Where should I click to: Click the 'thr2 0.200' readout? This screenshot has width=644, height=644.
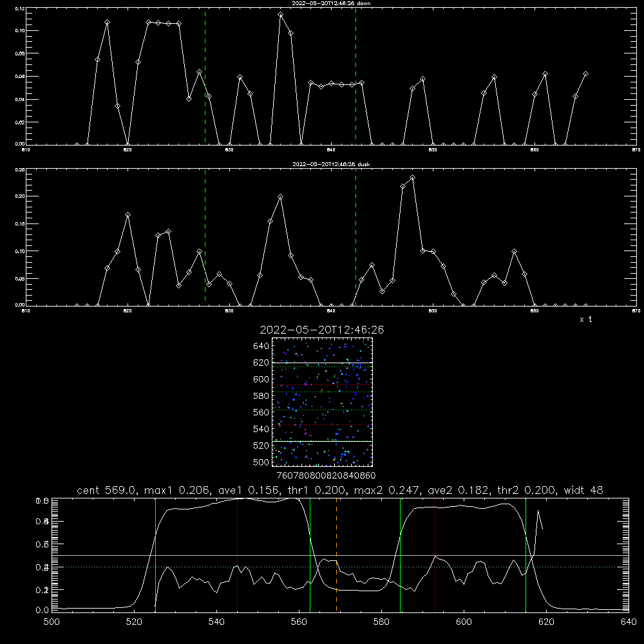click(526, 490)
